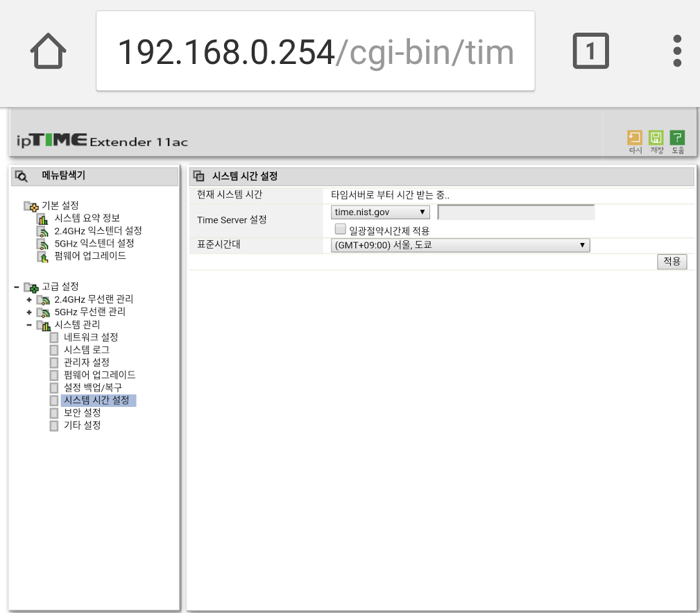700x613 pixels.
Task: Open 펌웨어 업그레이드 under 시스템 관리
Action: [99, 375]
